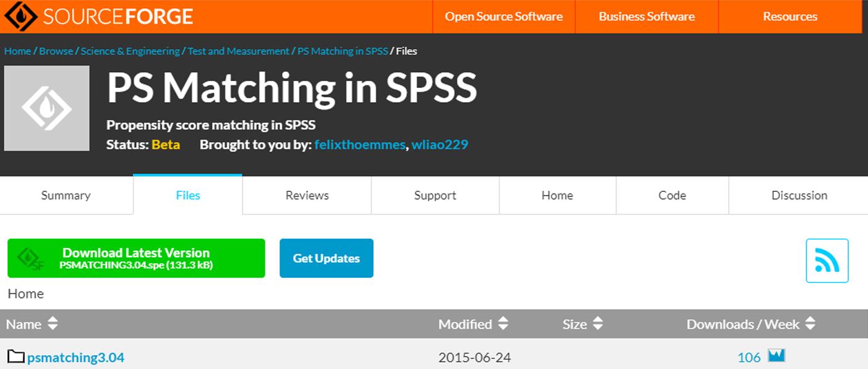Click the 106 weekly downloads count

(749, 357)
